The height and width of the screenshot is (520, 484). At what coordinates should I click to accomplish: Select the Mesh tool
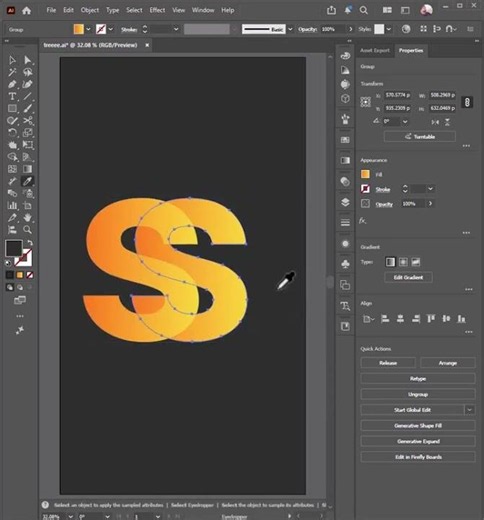coord(12,169)
